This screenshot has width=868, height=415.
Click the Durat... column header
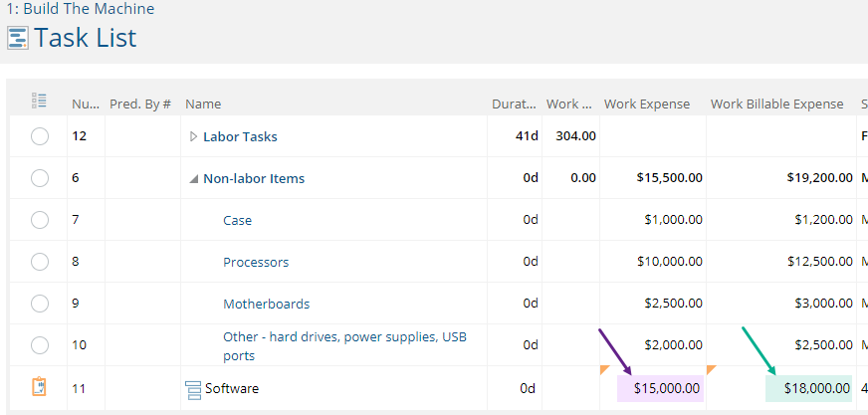(x=515, y=104)
